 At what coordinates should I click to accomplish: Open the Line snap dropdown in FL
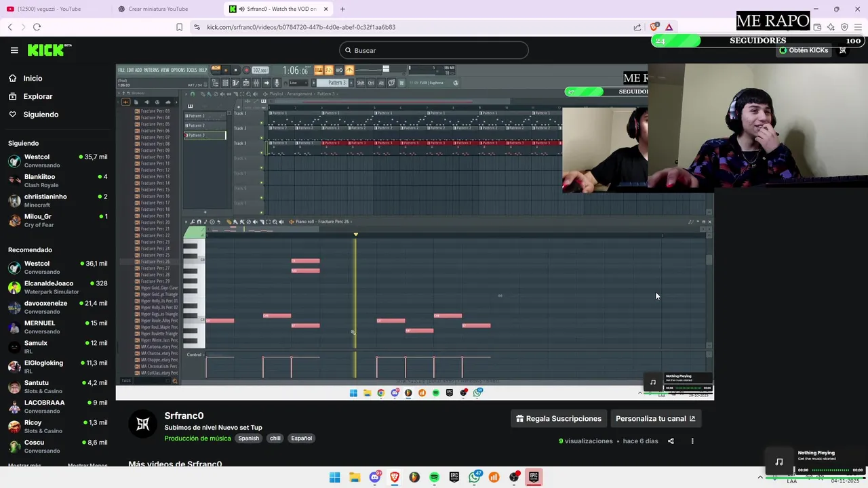(x=298, y=83)
